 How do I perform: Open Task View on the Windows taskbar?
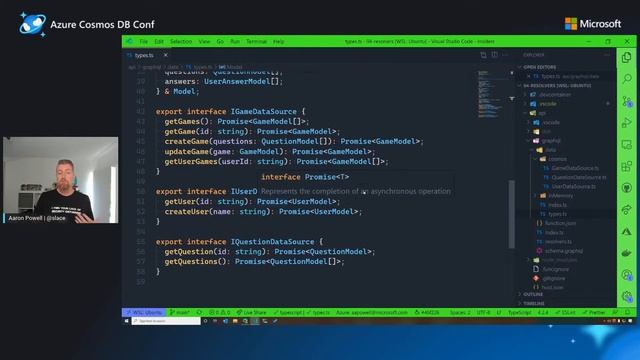pyautogui.click(x=215, y=321)
